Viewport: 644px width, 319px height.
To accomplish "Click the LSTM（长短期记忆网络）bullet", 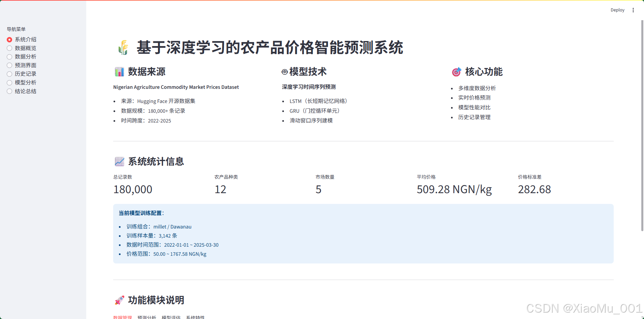I will click(320, 101).
